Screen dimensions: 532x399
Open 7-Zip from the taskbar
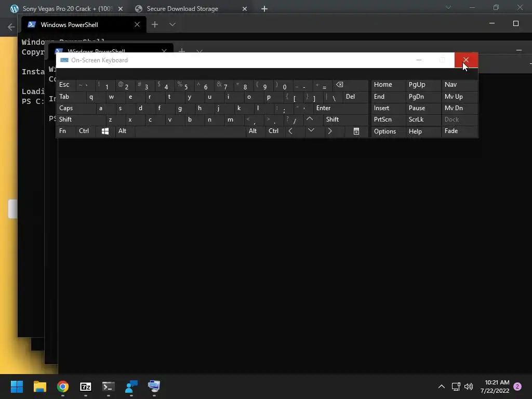coord(86,387)
